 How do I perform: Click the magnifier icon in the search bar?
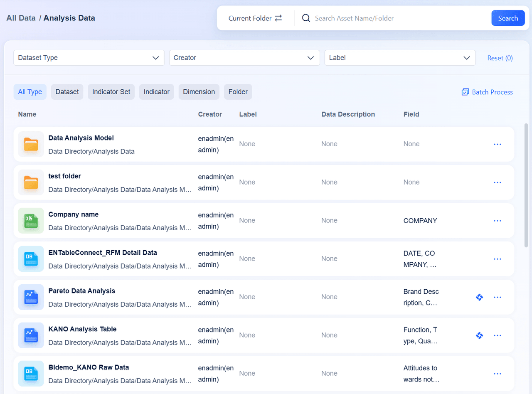306,18
